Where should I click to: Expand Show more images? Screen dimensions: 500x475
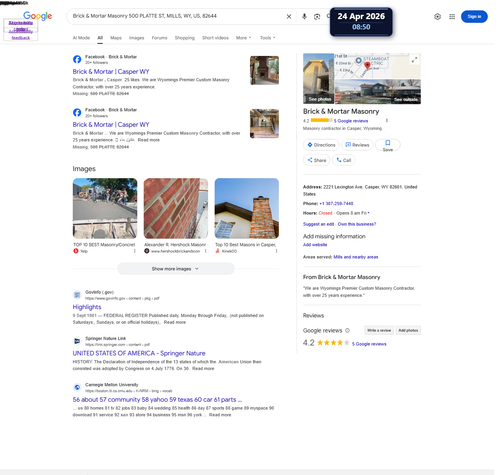(176, 269)
